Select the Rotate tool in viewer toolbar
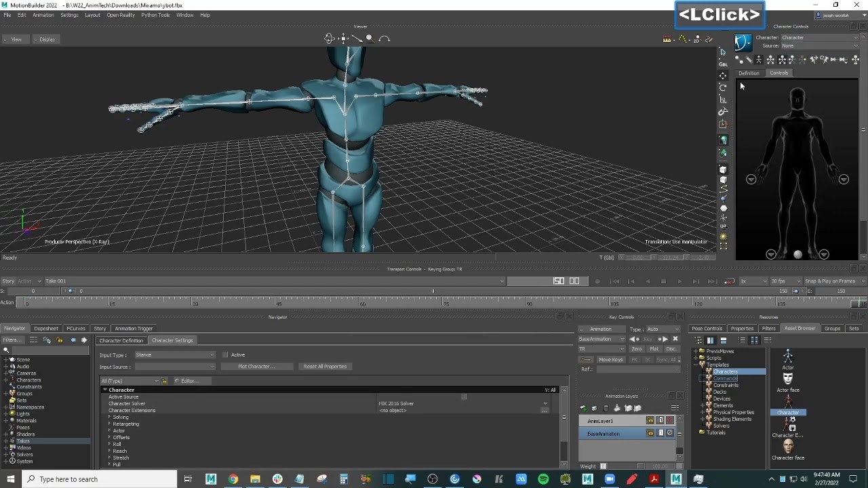 pos(723,87)
